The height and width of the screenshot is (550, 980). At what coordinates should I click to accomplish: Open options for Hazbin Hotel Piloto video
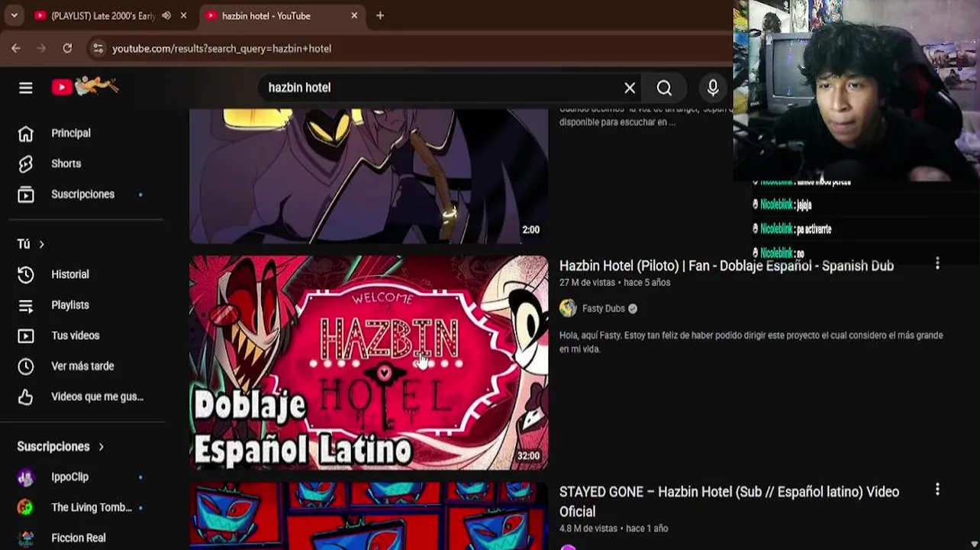click(937, 264)
